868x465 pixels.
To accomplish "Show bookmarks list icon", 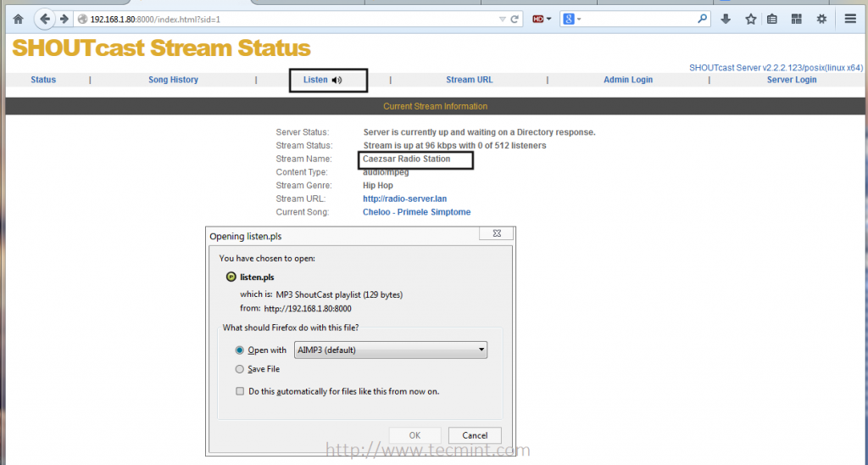I will (x=772, y=20).
